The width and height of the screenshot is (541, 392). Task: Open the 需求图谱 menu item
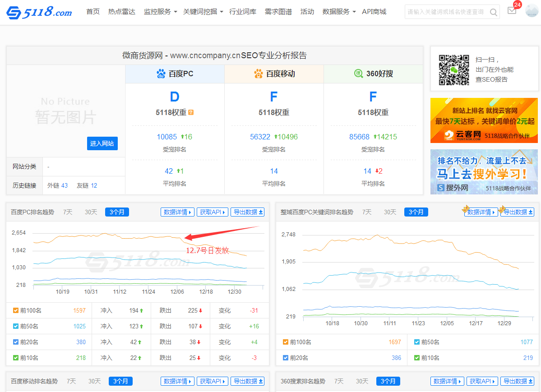[278, 12]
